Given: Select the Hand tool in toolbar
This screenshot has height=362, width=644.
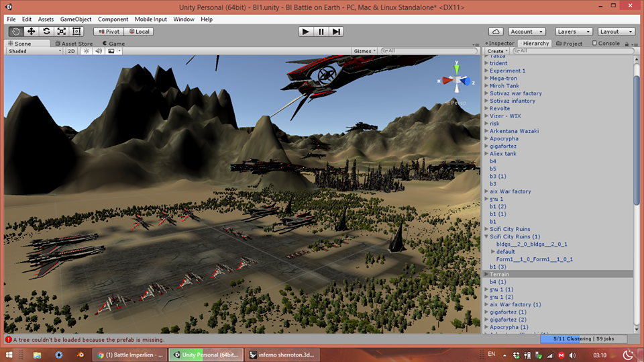Looking at the screenshot, I should (x=16, y=32).
